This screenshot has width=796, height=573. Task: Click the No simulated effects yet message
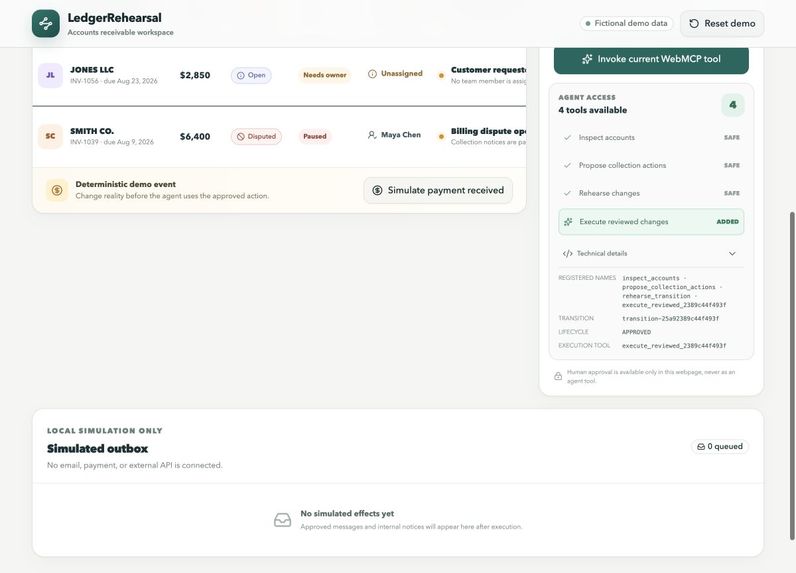347,514
